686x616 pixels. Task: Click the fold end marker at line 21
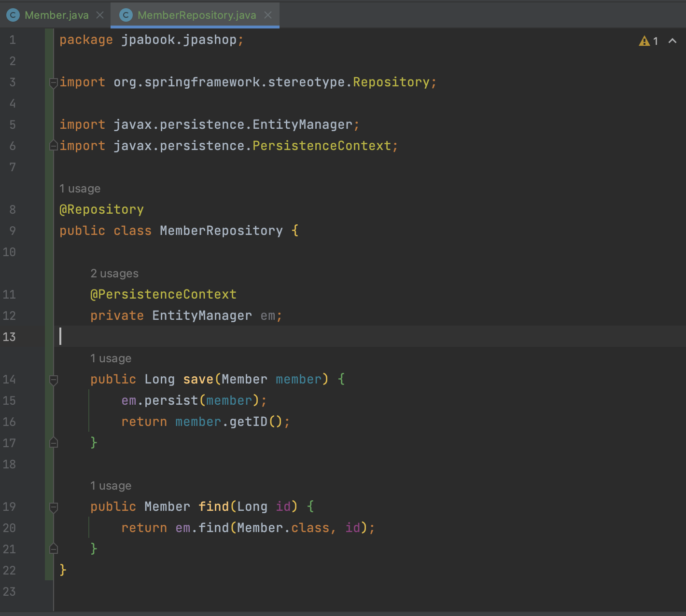click(x=54, y=549)
